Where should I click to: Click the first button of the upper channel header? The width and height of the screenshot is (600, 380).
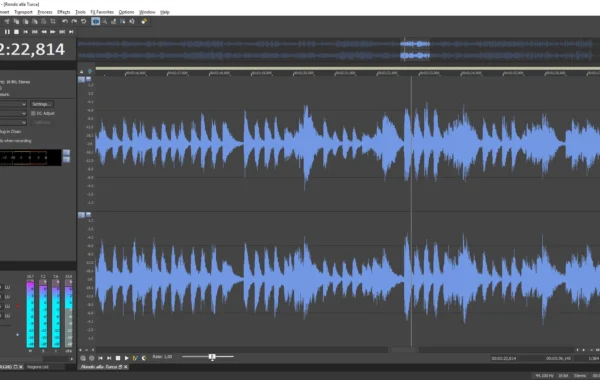point(81,79)
